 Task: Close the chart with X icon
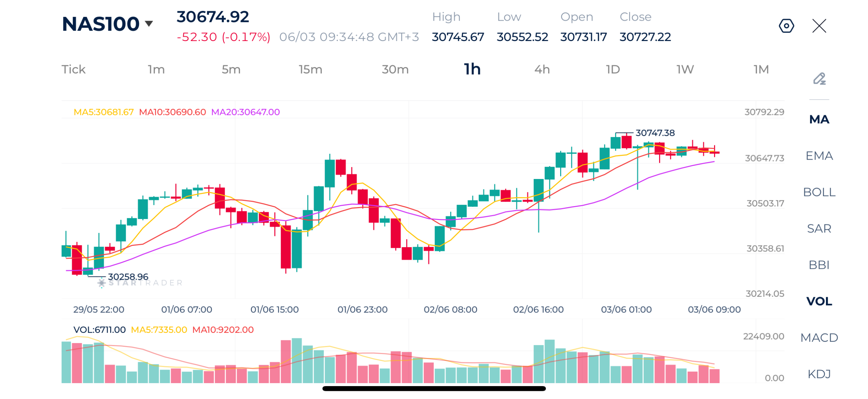point(819,26)
